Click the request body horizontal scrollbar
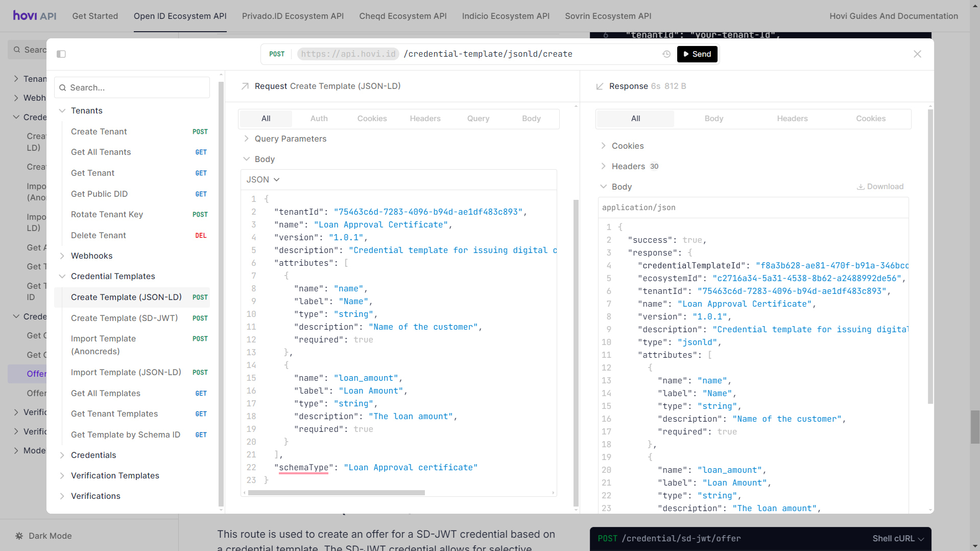 click(x=336, y=493)
